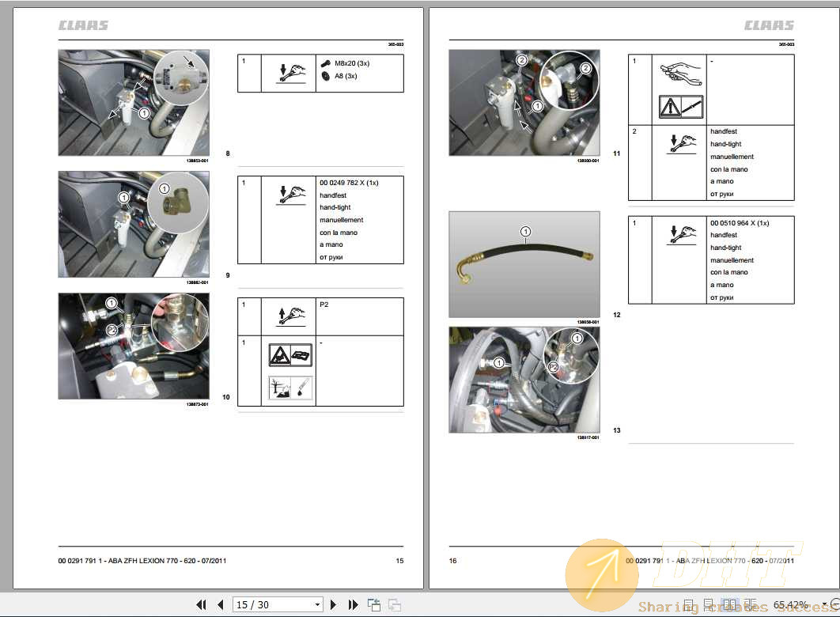The height and width of the screenshot is (617, 840).
Task: Click the 'A8 (3x)' washer text
Action: pos(346,76)
